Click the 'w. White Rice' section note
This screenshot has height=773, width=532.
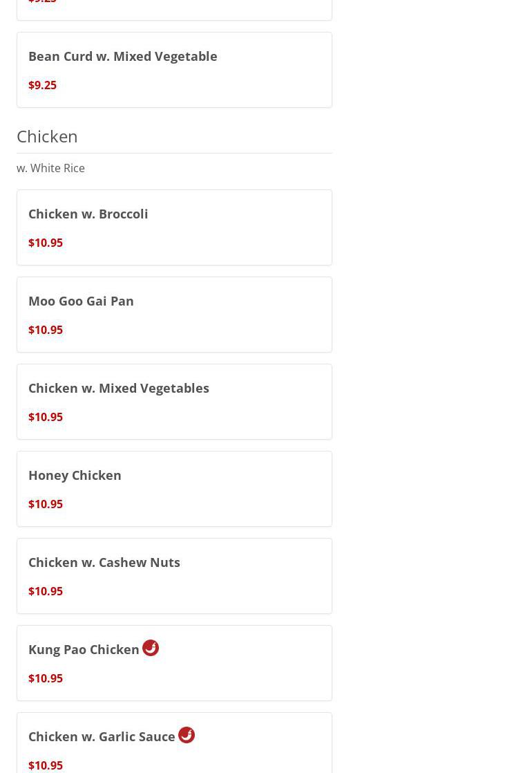[50, 168]
